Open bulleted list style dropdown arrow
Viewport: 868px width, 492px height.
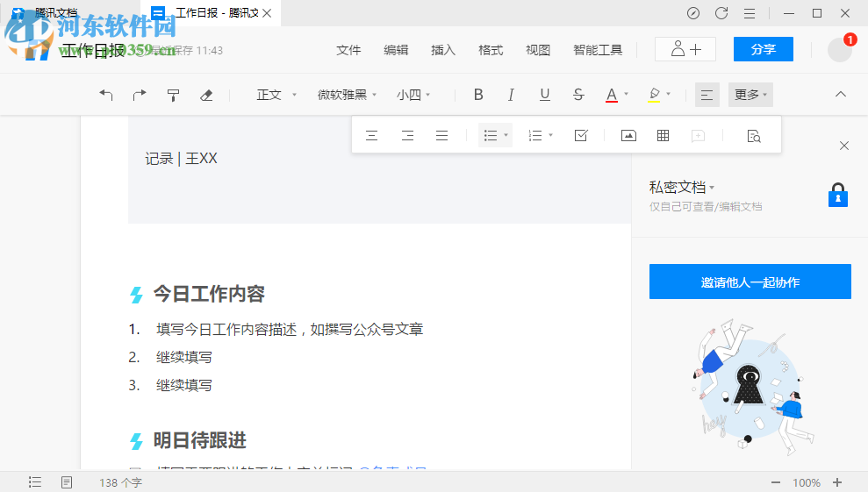tap(506, 135)
